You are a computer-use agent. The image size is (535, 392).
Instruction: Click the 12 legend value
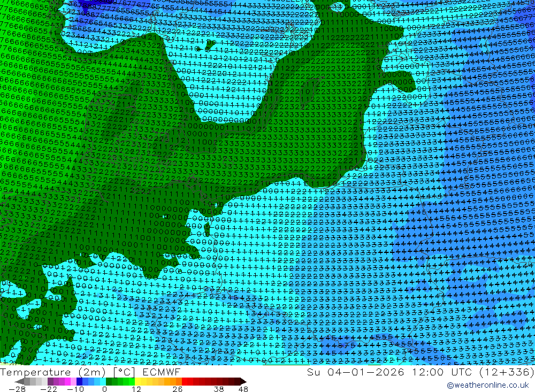pyautogui.click(x=136, y=389)
